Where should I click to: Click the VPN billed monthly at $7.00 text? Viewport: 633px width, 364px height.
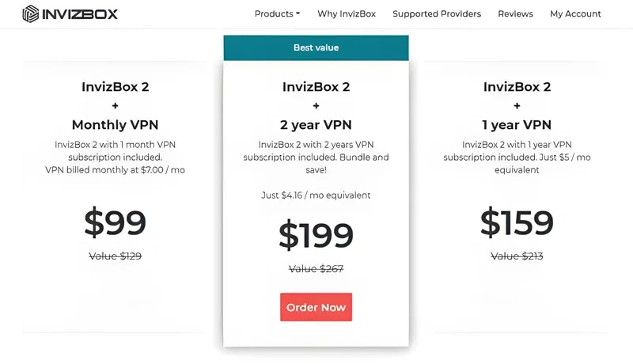pos(115,169)
